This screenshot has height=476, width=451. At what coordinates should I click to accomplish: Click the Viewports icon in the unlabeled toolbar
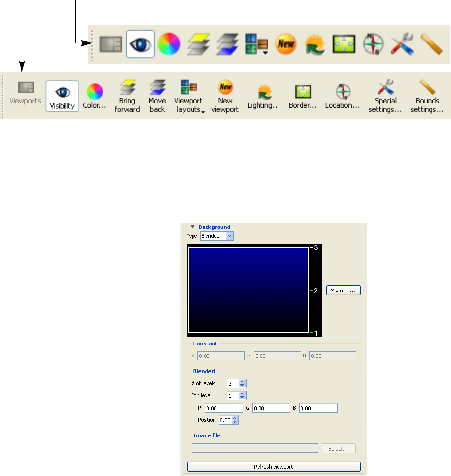(x=110, y=44)
